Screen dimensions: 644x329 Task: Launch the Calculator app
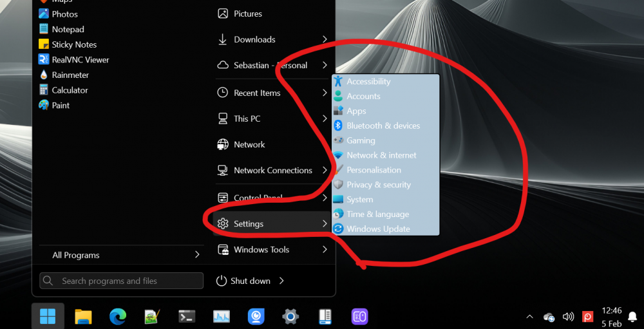70,90
